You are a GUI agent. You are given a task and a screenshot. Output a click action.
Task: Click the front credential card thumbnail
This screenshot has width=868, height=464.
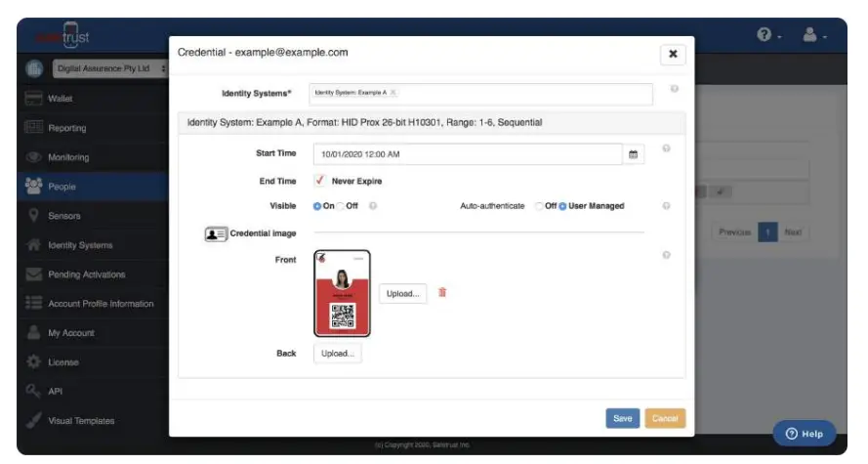[342, 293]
